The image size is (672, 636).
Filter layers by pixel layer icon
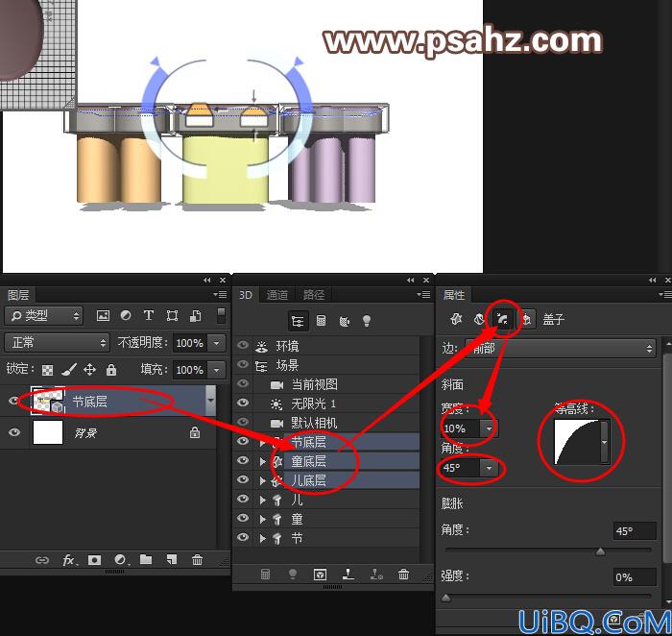click(103, 316)
